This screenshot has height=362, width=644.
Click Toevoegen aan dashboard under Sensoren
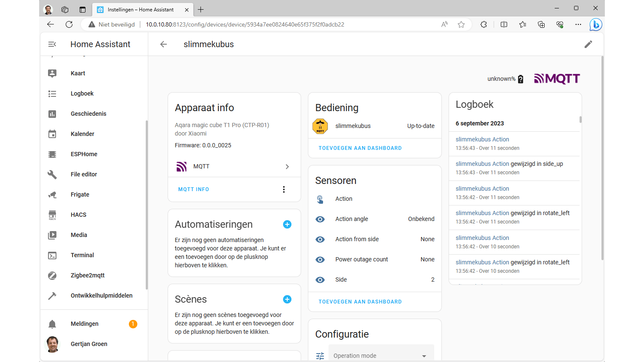click(x=360, y=302)
